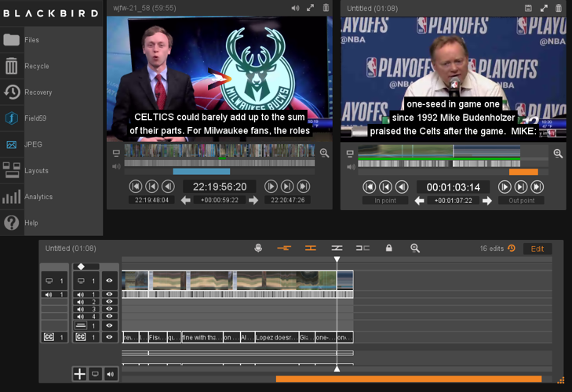The image size is (572, 392).
Task: Click the padlock lock icon in timeline toolbar
Action: (388, 249)
